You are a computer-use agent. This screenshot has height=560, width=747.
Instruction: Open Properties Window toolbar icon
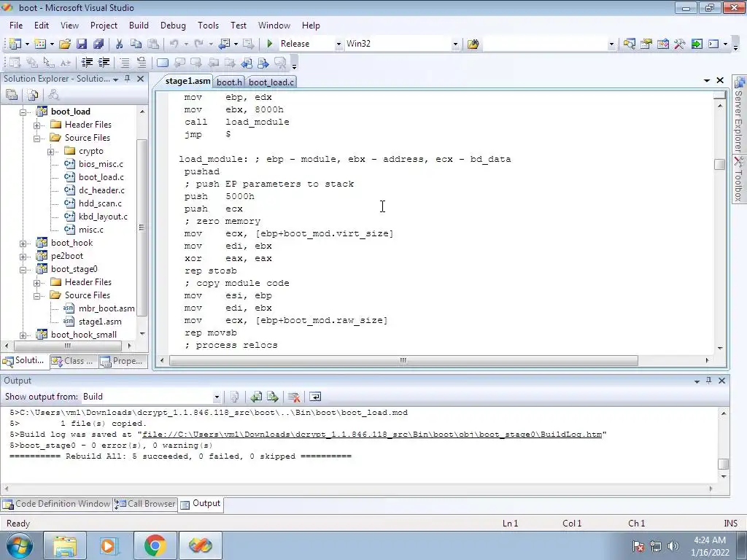[x=646, y=44]
